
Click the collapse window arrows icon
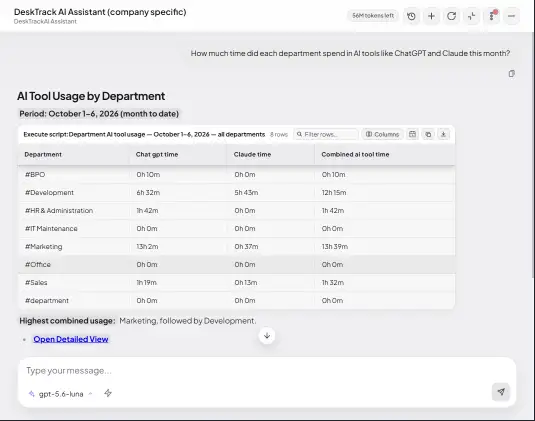tap(472, 16)
